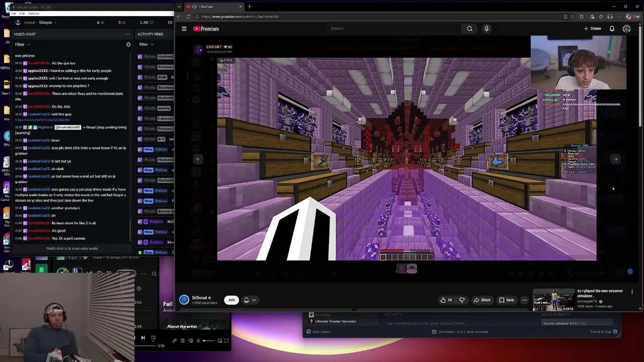Like the video with thumbs up
The width and height of the screenshot is (644, 362).
click(x=446, y=300)
